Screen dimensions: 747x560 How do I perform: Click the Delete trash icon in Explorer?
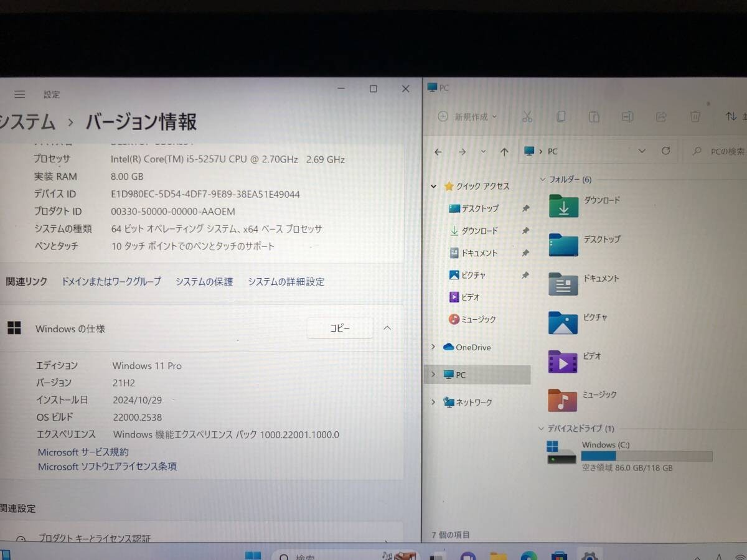coord(695,116)
